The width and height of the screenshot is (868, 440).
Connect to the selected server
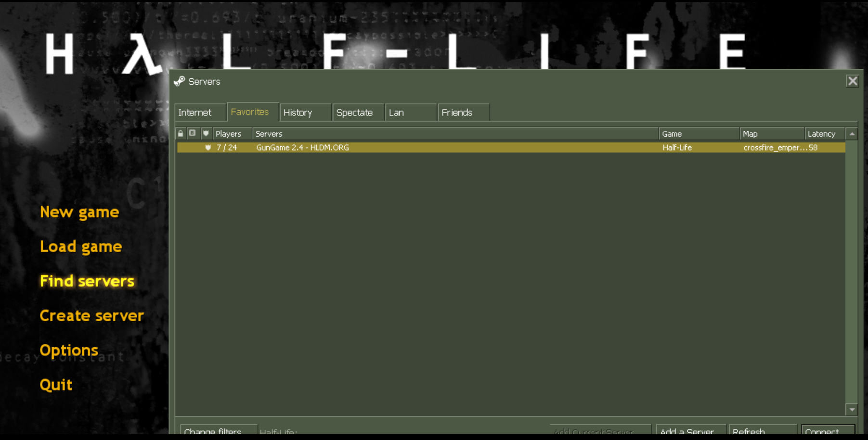pyautogui.click(x=828, y=430)
